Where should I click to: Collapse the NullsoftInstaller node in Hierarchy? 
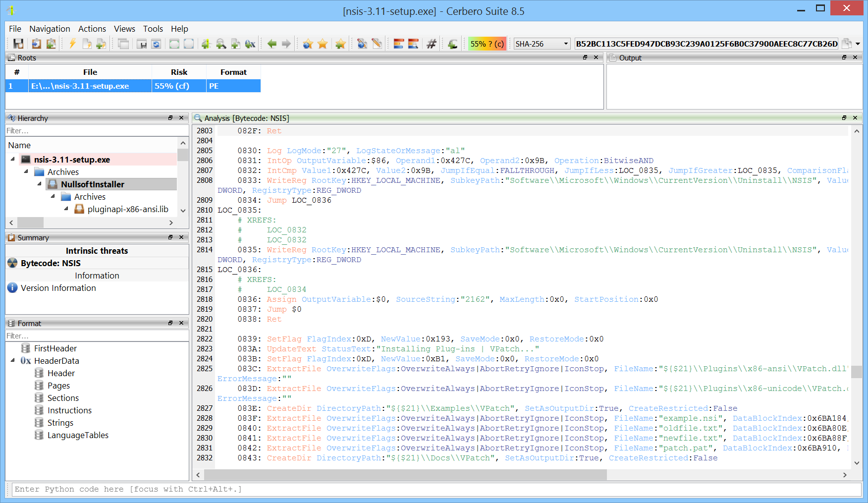click(39, 184)
